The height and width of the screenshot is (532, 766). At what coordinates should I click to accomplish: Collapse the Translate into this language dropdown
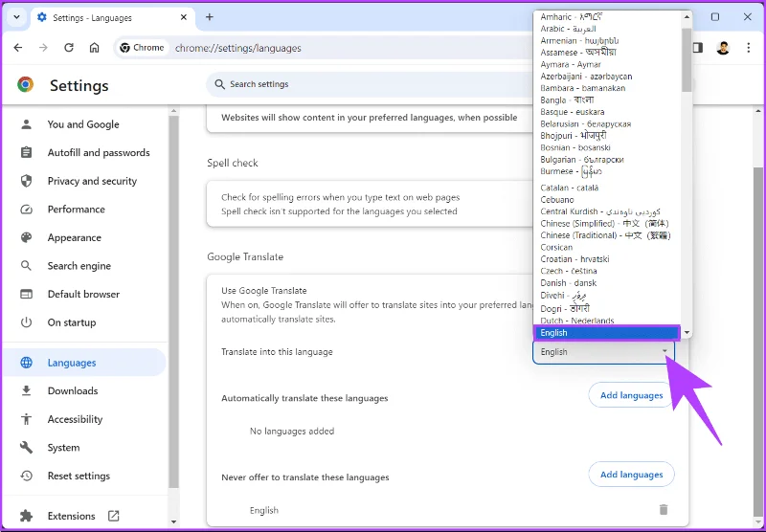pos(604,352)
